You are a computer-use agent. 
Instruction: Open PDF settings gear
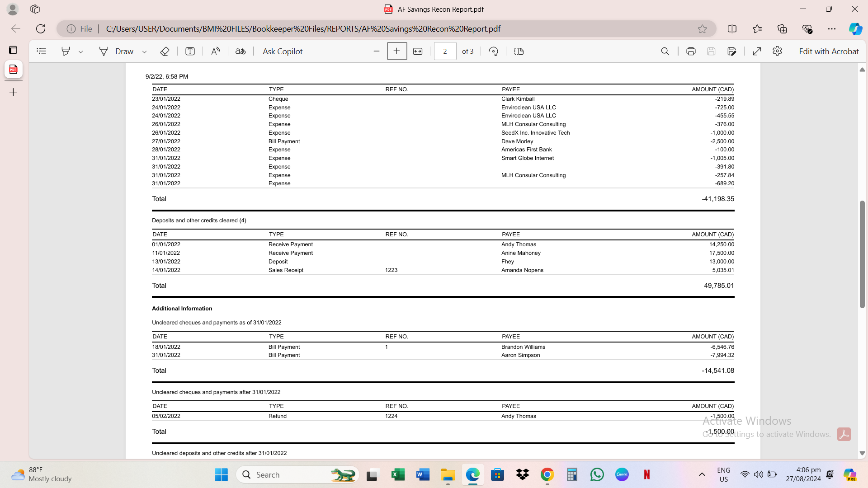(x=777, y=51)
